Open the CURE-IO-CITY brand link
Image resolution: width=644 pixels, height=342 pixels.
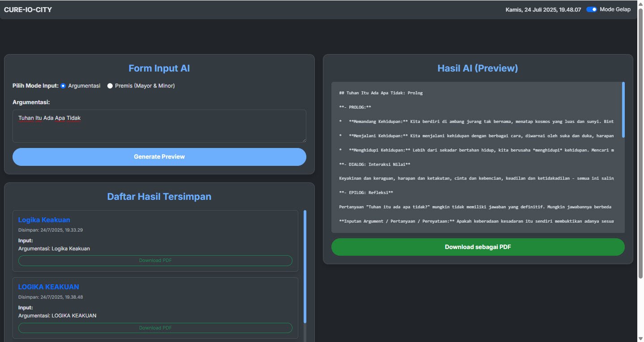[28, 9]
